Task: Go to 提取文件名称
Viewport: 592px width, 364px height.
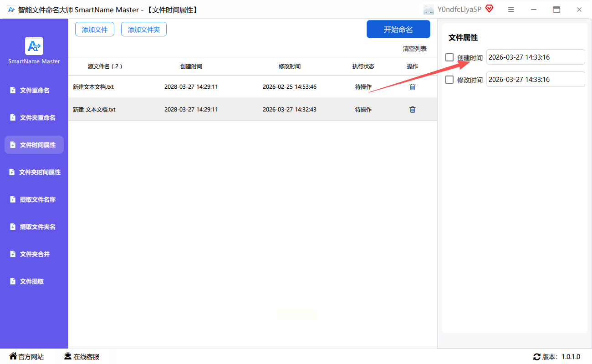Action: click(34, 200)
